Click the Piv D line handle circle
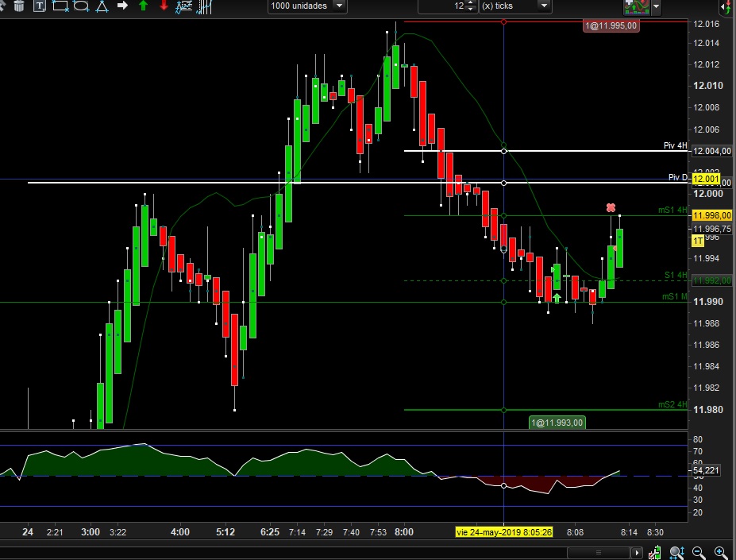Image resolution: width=736 pixels, height=560 pixels. pyautogui.click(x=503, y=183)
